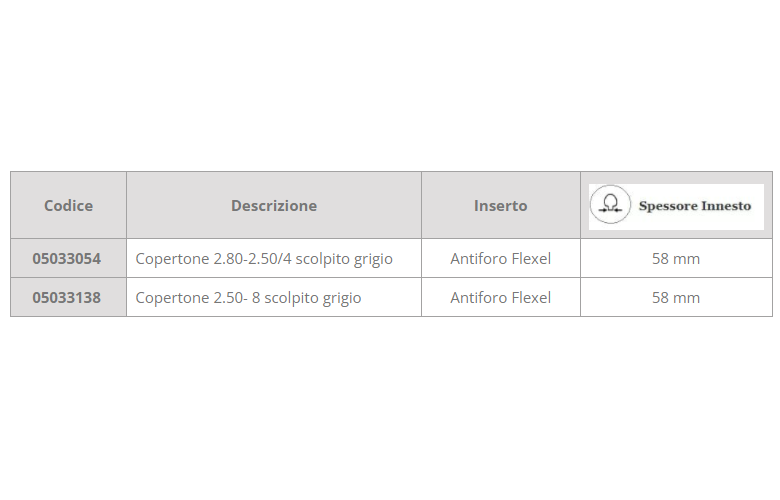Click the word "Innesto" in the header
Image resolution: width=780 pixels, height=500 pixels.
point(725,206)
